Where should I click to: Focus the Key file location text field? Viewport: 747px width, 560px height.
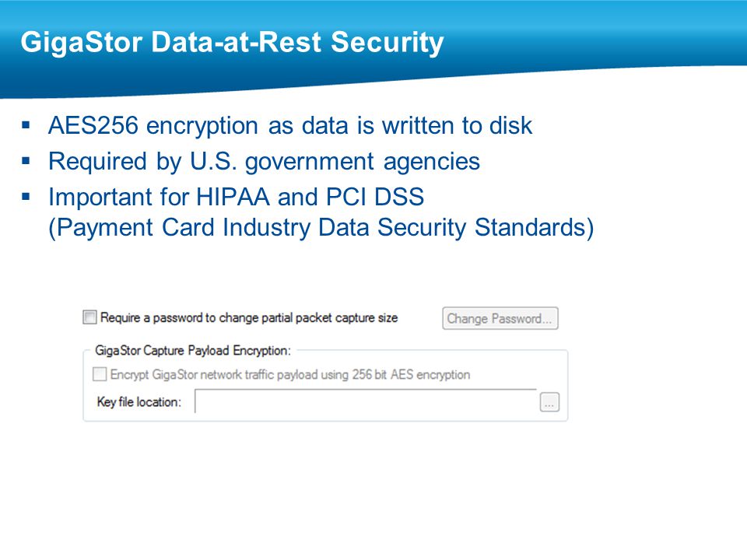click(x=366, y=401)
